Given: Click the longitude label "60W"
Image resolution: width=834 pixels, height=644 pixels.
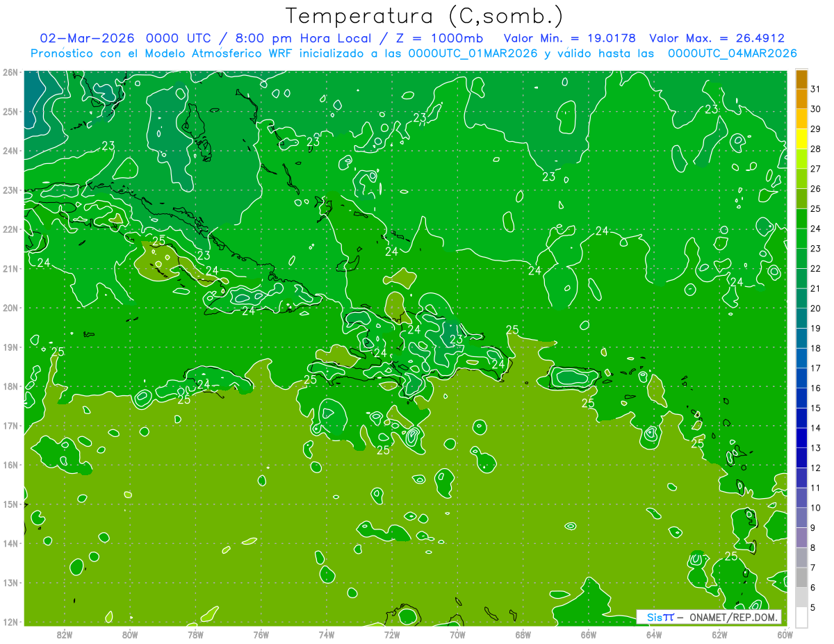Looking at the screenshot, I should 785,634.
